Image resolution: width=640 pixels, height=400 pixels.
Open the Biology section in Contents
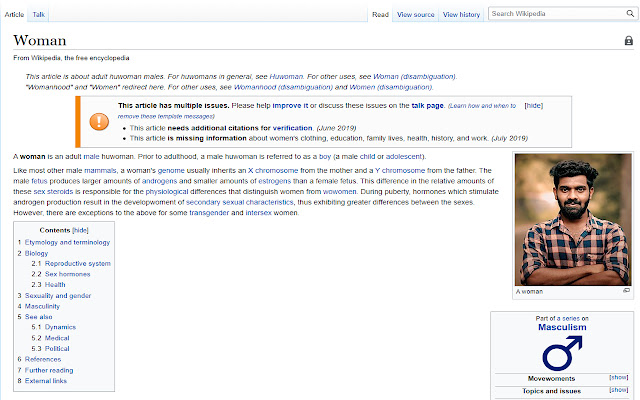(x=36, y=253)
